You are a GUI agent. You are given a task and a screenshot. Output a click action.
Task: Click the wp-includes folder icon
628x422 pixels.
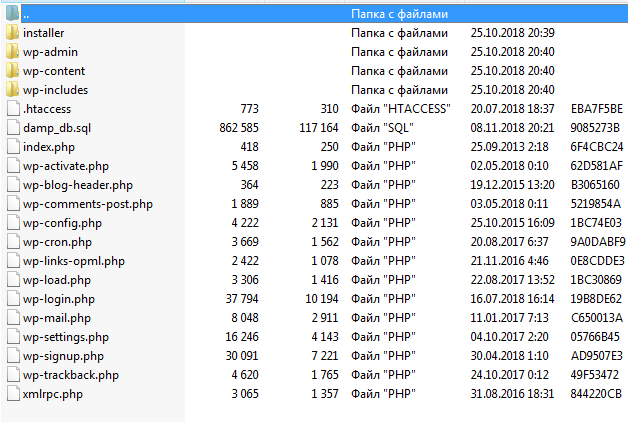(x=12, y=90)
